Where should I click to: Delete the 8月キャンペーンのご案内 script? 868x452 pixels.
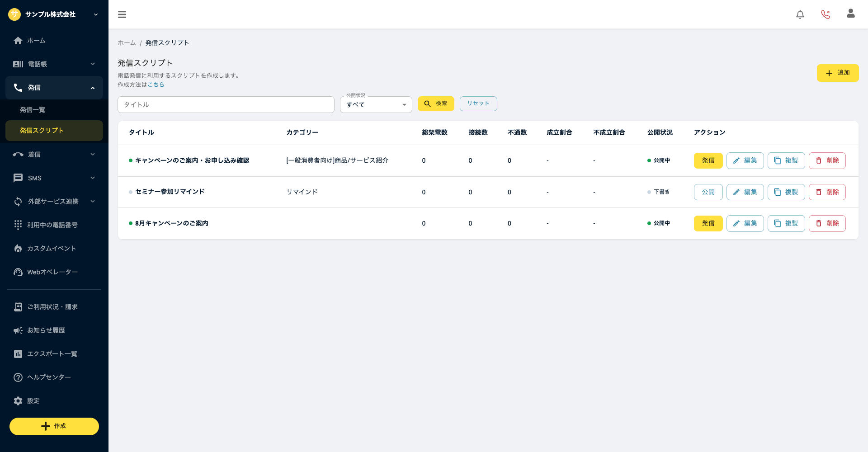pos(827,223)
